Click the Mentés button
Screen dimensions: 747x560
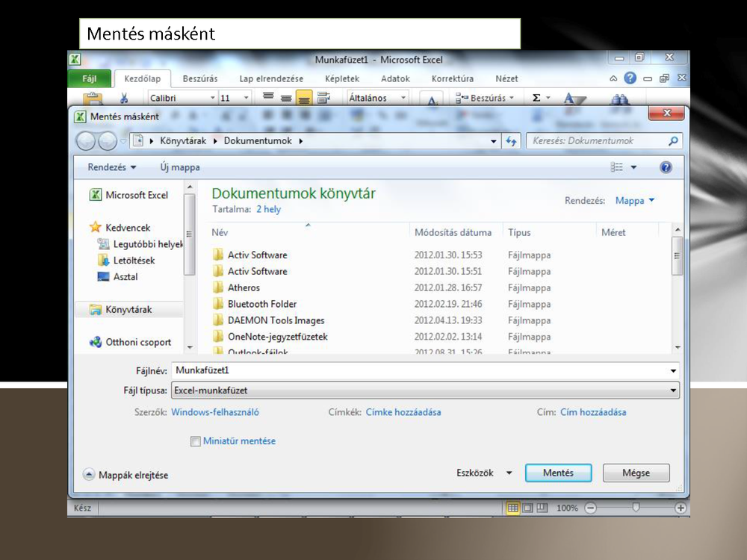(558, 473)
